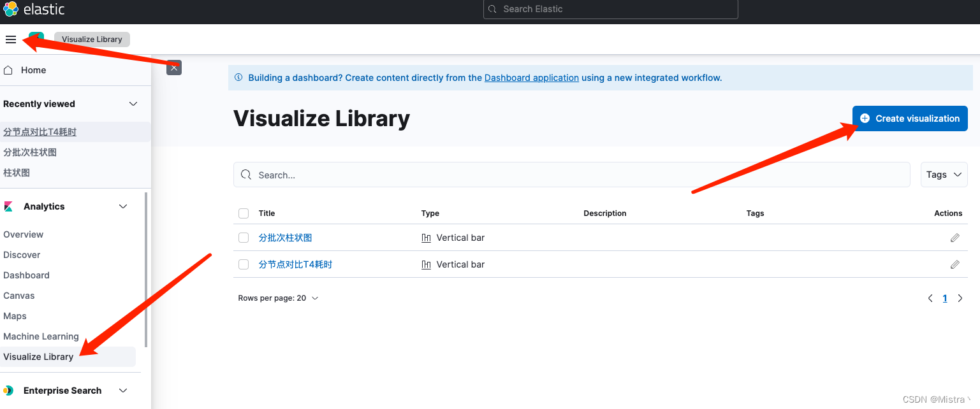Open Dashboard in Analytics menu

[26, 275]
